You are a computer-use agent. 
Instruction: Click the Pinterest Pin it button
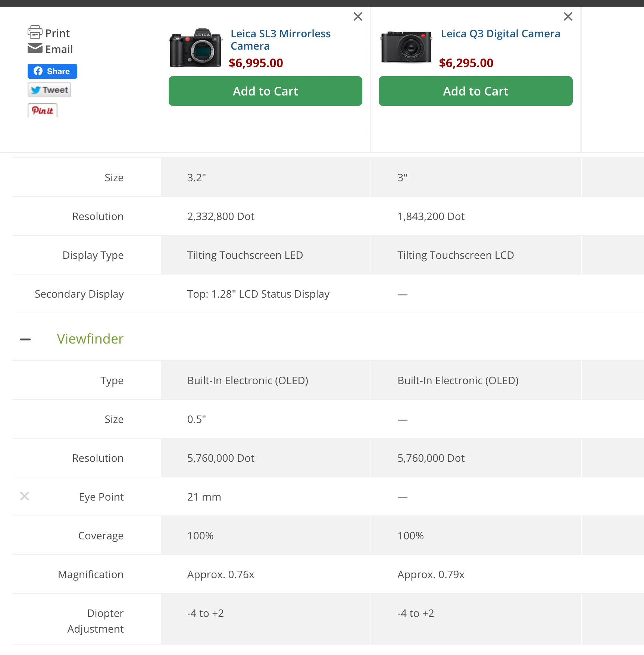(x=43, y=110)
